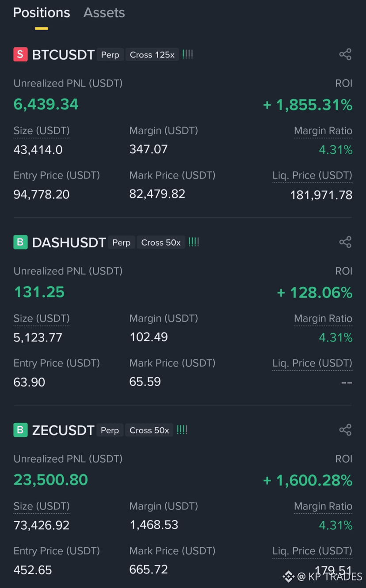Share the BTCUSDT position
Viewport: 366px width, 588px height.
(x=345, y=54)
